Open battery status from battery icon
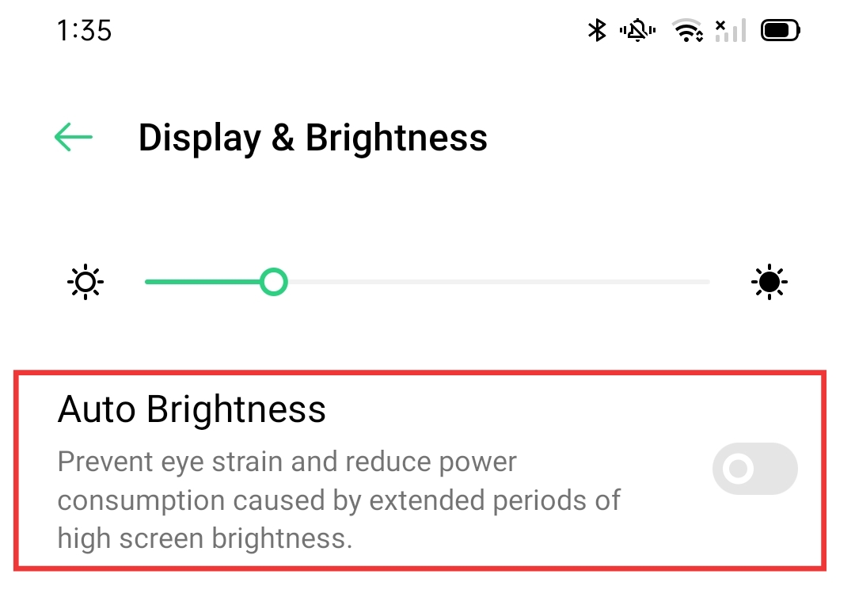Viewport: 855px width, 616px height. tap(780, 29)
